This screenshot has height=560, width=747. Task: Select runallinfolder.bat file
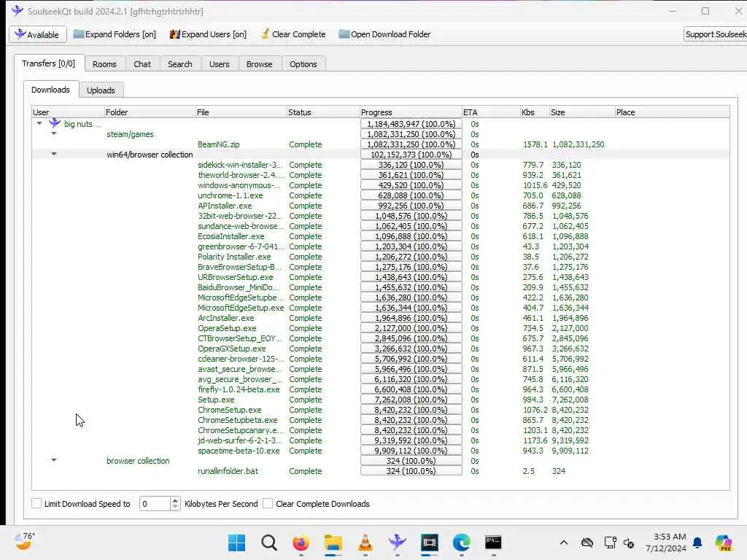pyautogui.click(x=228, y=471)
